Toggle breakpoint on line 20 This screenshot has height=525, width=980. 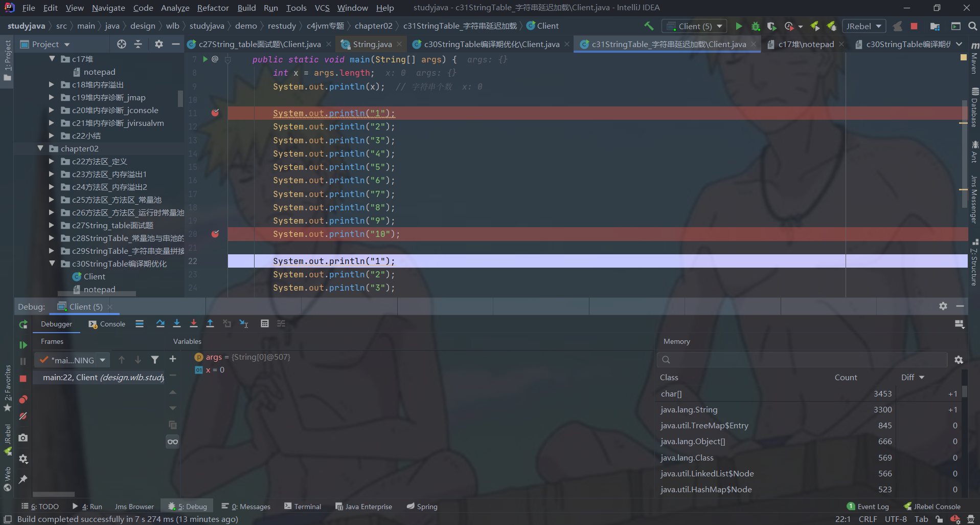pos(215,234)
